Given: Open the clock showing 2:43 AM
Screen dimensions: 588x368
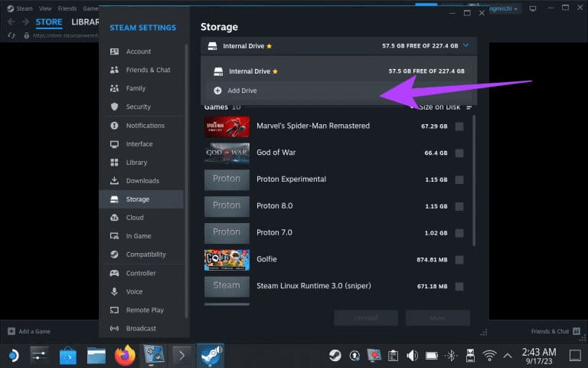Looking at the screenshot, I should [539, 356].
